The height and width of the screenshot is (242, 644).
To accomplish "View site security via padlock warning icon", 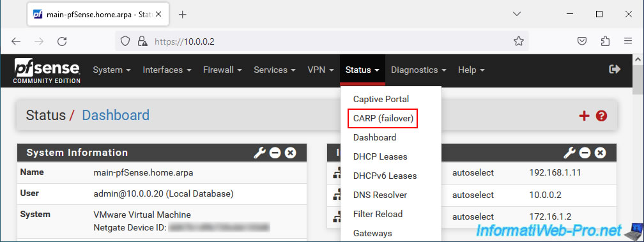I will pyautogui.click(x=142, y=41).
